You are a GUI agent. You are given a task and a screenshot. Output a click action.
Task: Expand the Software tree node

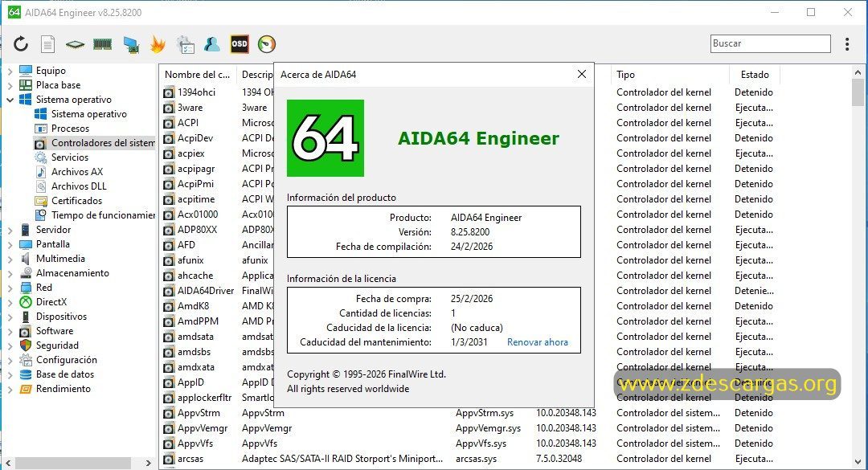[x=10, y=331]
